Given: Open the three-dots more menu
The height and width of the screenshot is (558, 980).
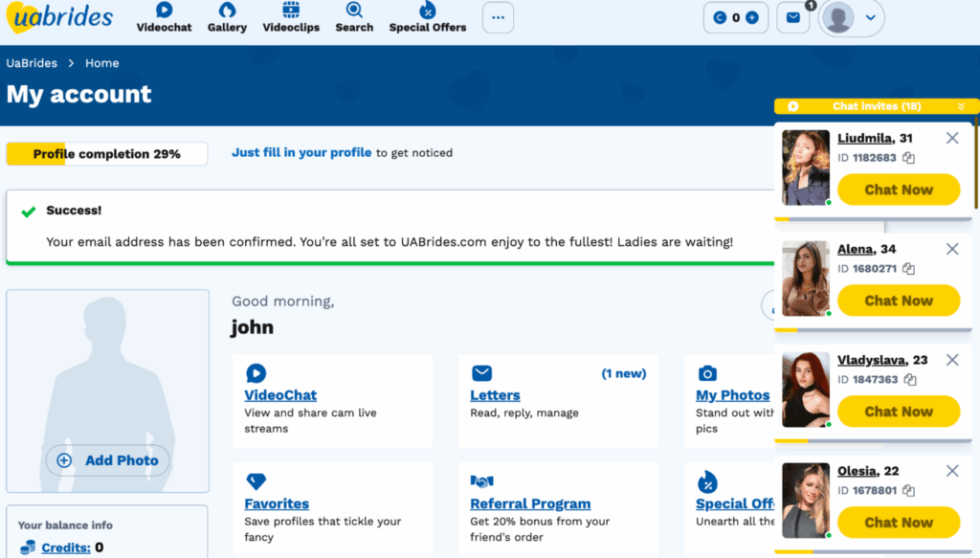Looking at the screenshot, I should click(498, 17).
